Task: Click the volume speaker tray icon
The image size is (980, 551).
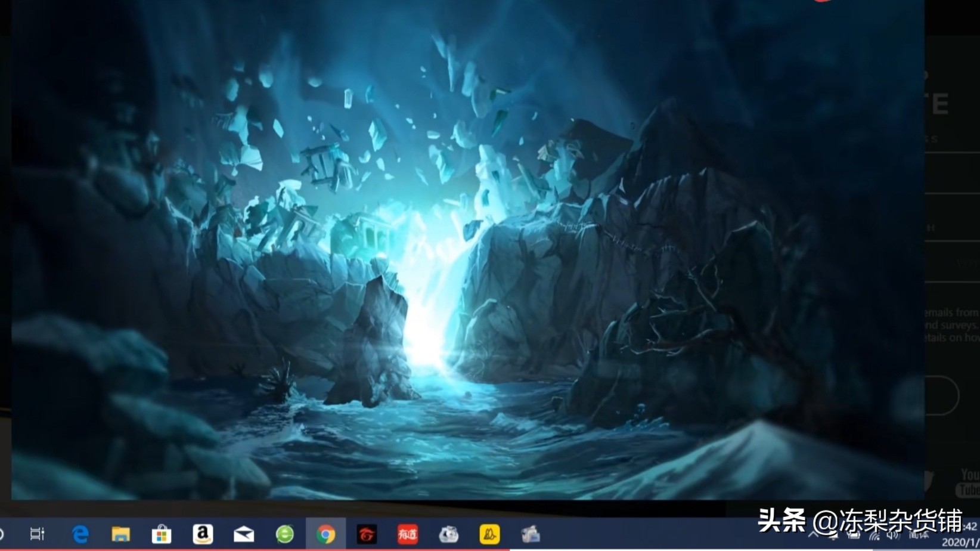Action: coord(892,535)
